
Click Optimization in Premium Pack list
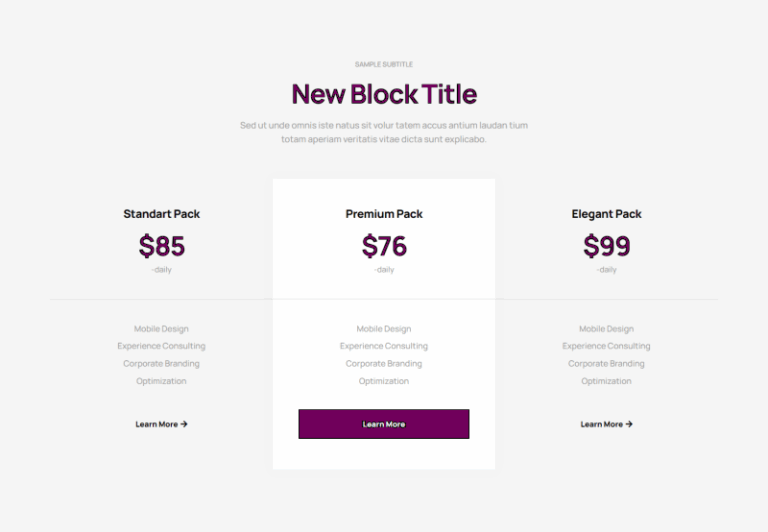pos(384,381)
